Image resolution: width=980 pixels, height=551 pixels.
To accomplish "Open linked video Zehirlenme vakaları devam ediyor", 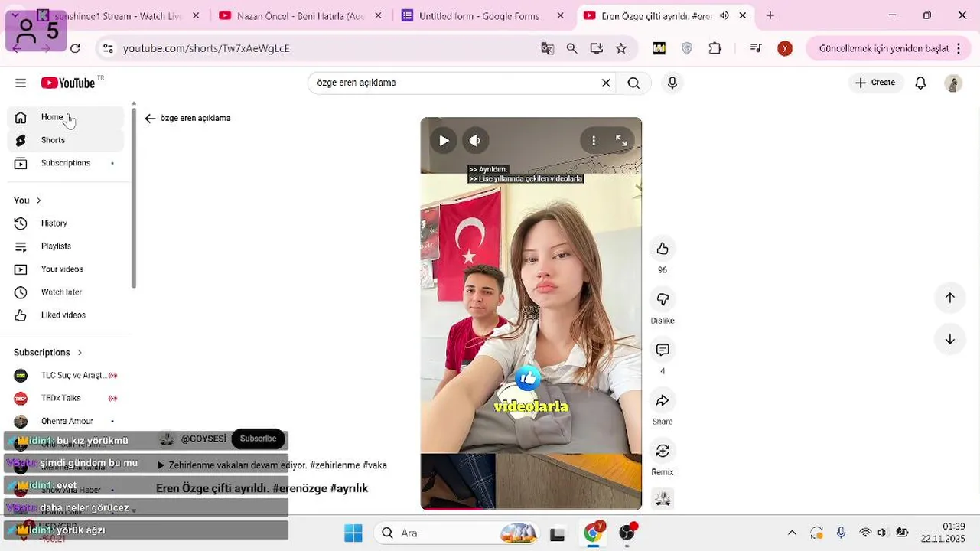I will pyautogui.click(x=272, y=465).
